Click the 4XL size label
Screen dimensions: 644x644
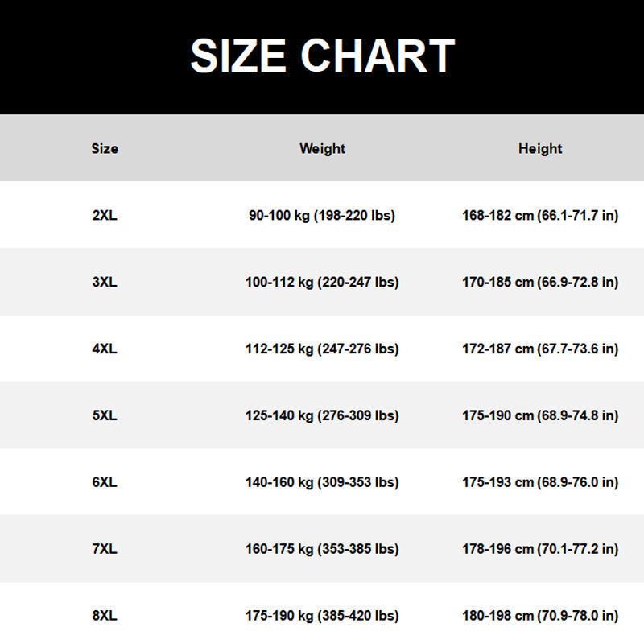point(105,349)
